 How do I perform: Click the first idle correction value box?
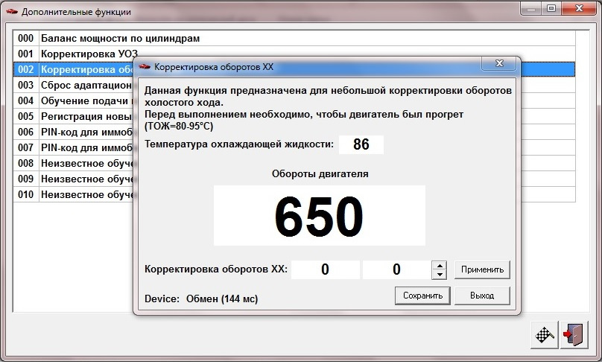[x=325, y=269]
